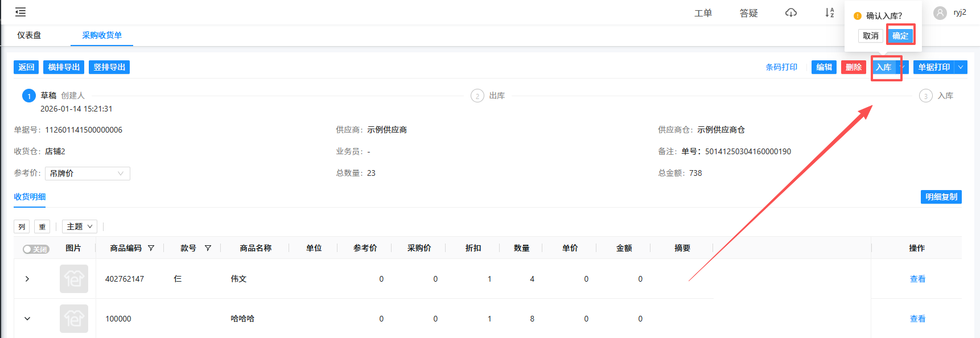Open the 工单 menu item
The height and width of the screenshot is (338, 980).
[x=703, y=13]
